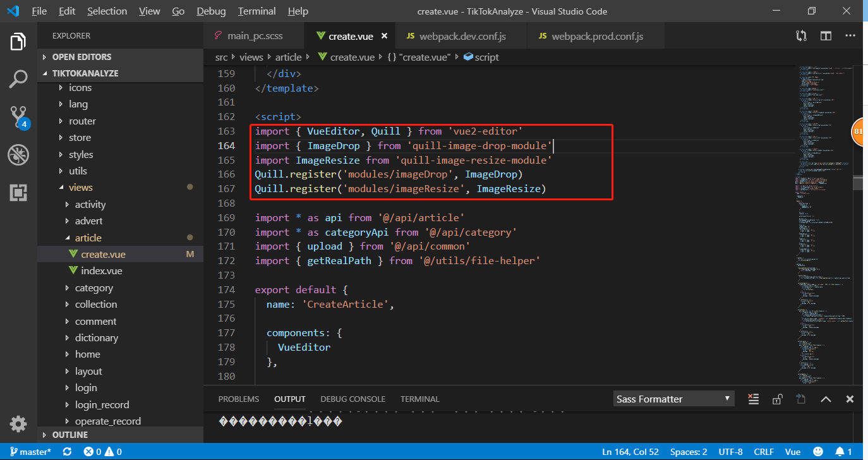Screen dimensions: 868x460
Task: Open notifications bell in status bar
Action: [843, 452]
